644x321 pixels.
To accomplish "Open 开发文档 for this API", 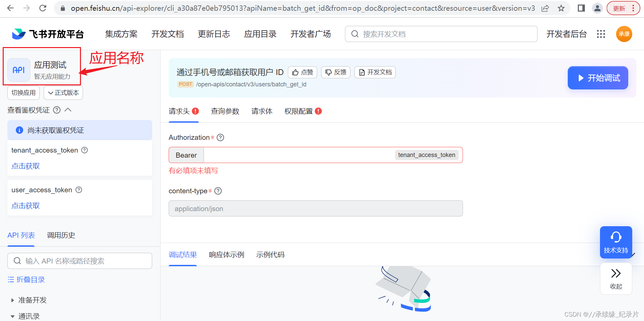I will 375,72.
